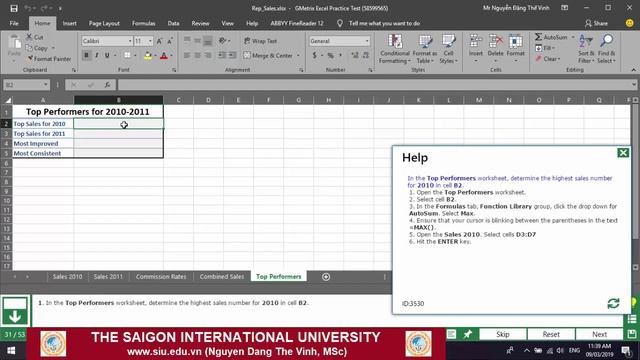Open the font size 11 dropdown

pos(150,41)
